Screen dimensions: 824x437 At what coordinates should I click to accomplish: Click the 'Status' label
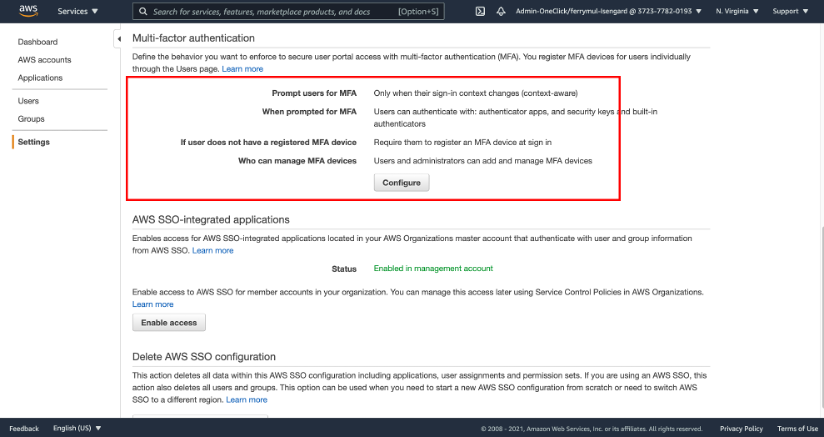[x=344, y=269]
